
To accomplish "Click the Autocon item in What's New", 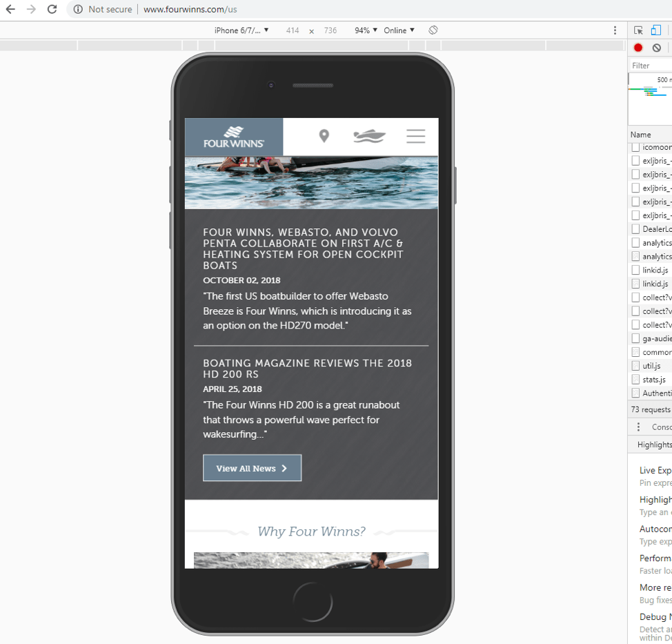I will pyautogui.click(x=655, y=529).
